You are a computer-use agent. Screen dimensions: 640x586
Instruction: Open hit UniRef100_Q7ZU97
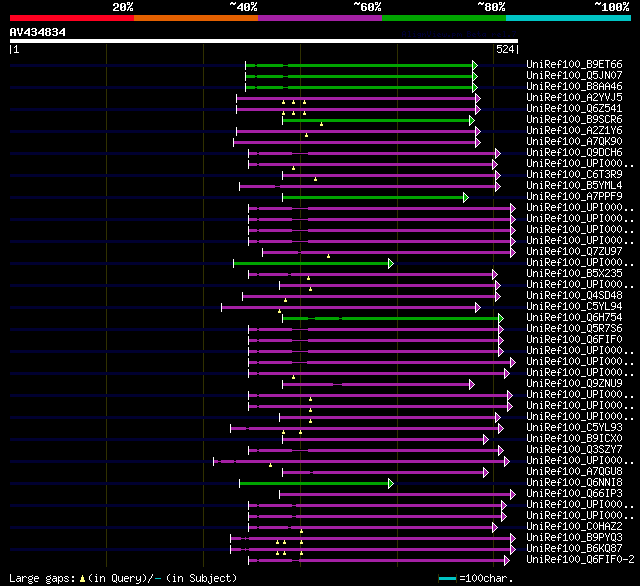(x=574, y=251)
